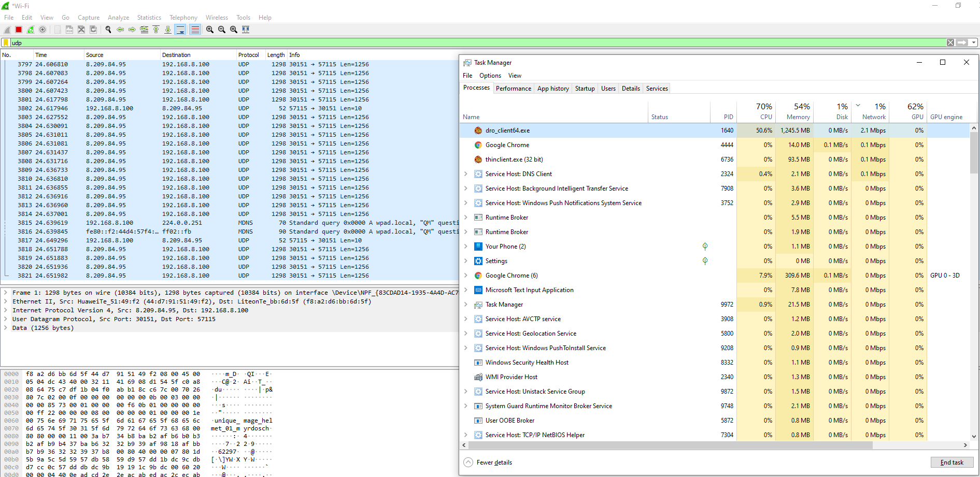This screenshot has height=477, width=980.
Task: Open Wireshark capture options
Action: 42,30
